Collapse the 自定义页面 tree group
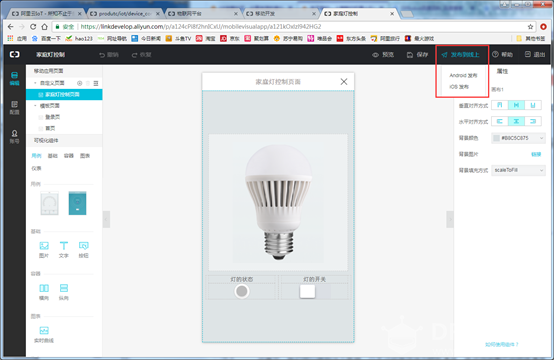The width and height of the screenshot is (554, 360). 35,83
